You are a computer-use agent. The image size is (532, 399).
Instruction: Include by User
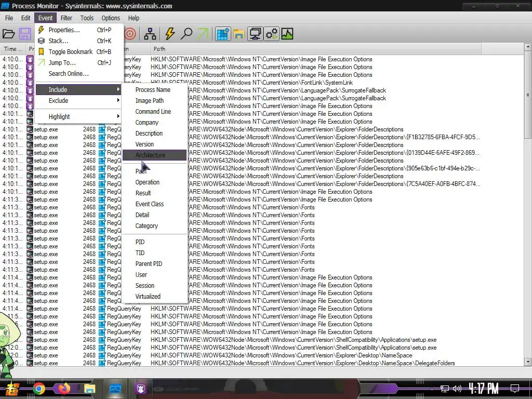154,274
